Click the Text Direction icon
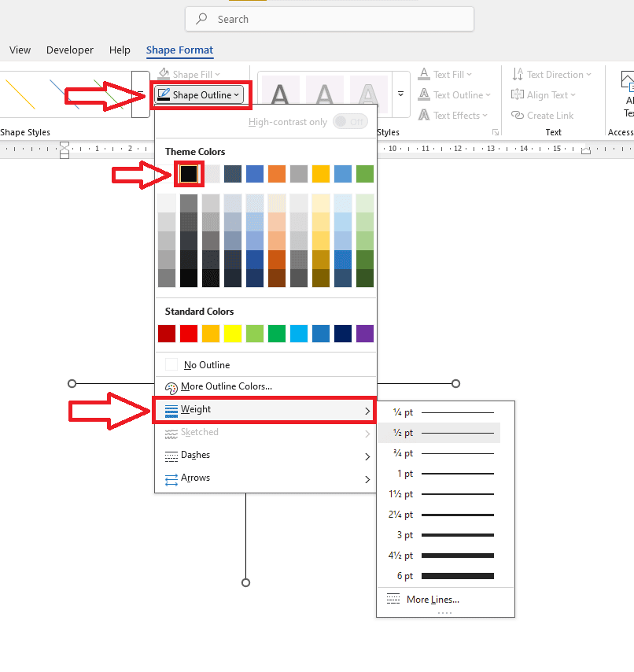The width and height of the screenshot is (634, 672). pyautogui.click(x=518, y=75)
